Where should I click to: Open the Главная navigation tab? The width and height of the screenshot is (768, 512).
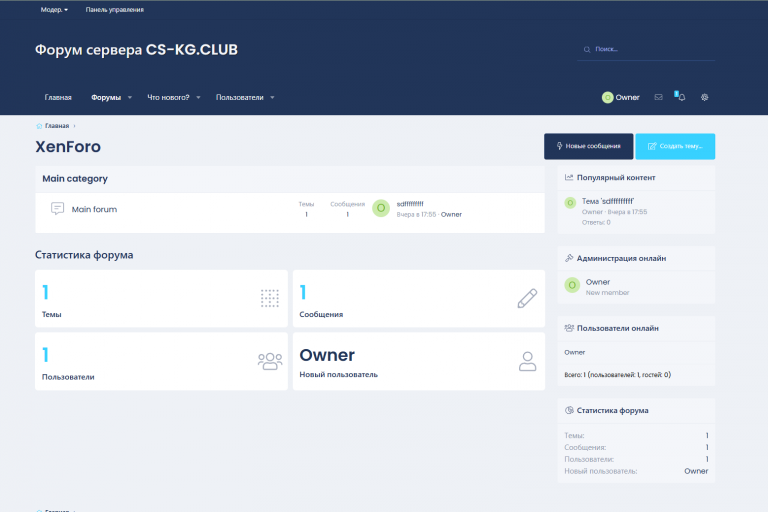(58, 98)
